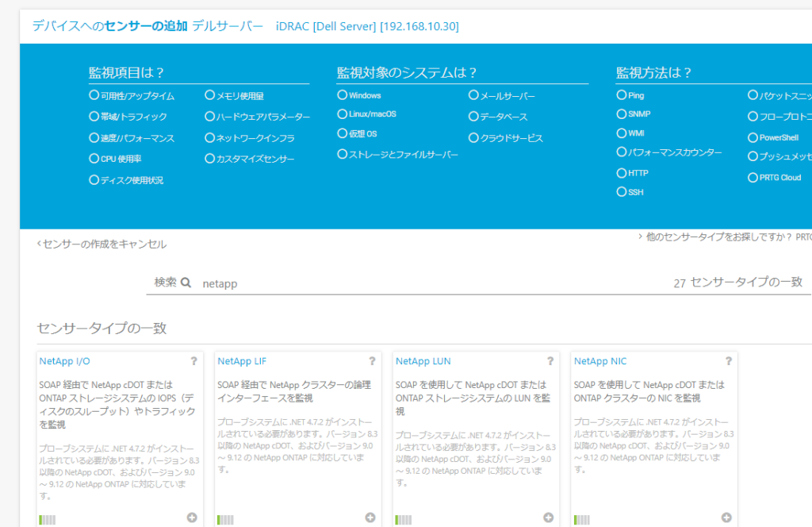Image resolution: width=812 pixels, height=527 pixels.
Task: Pick PowerShell as monitoring method
Action: pos(753,137)
